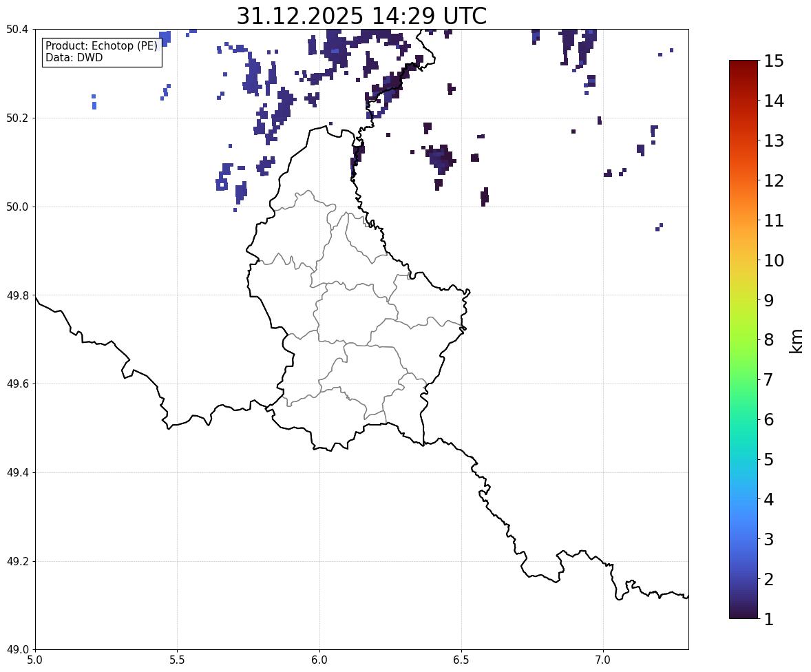811x672 pixels.
Task: Click the 'Product: Echotop (PE)' legend line
Action: click(101, 46)
